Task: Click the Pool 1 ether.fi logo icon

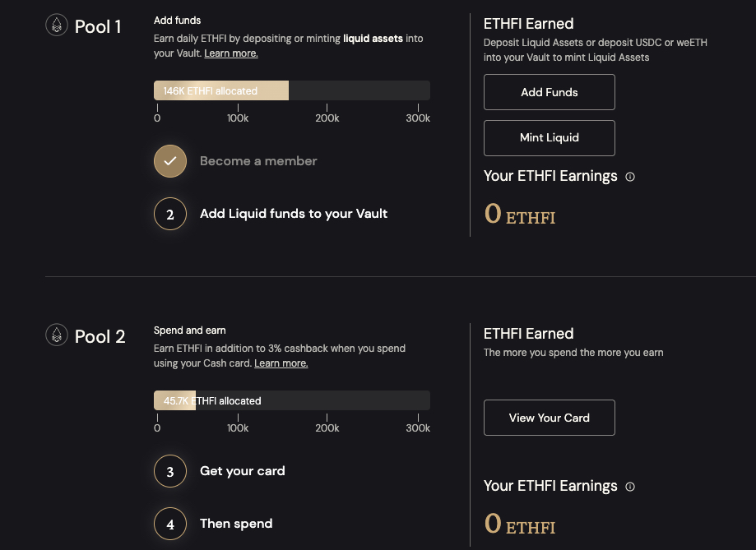Action: pos(56,26)
